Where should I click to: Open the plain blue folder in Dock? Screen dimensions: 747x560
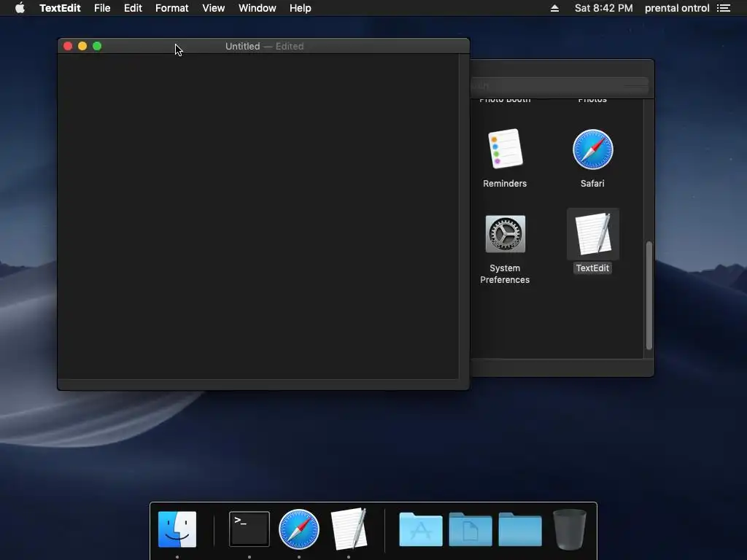point(519,529)
